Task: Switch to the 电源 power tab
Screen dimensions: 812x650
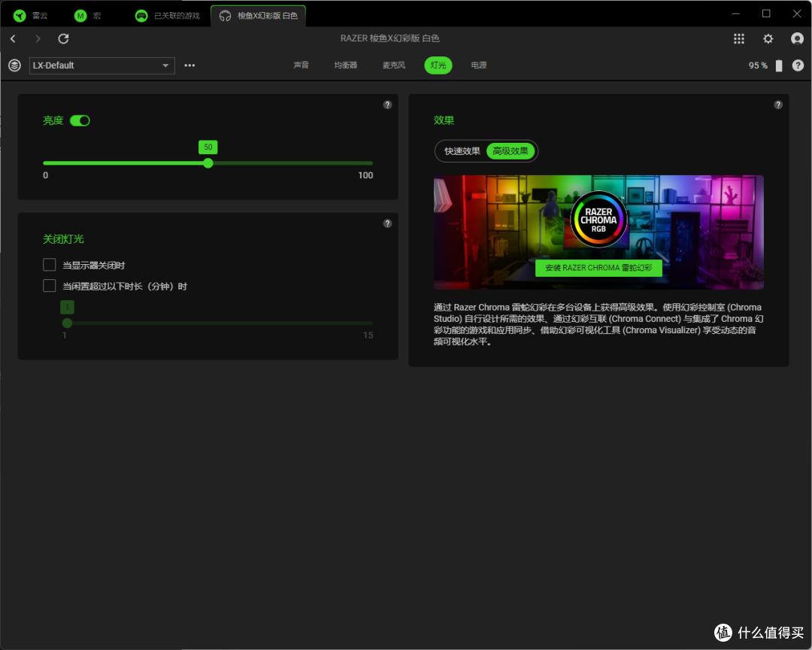Action: (x=478, y=65)
